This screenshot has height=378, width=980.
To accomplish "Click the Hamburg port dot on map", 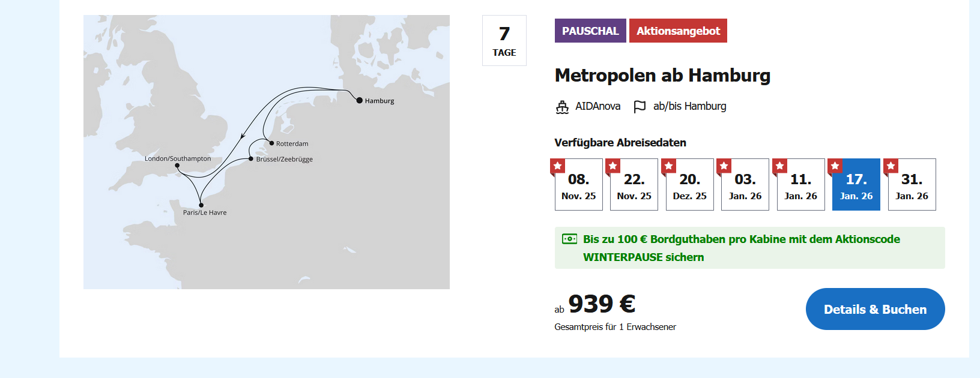I will pos(359,100).
